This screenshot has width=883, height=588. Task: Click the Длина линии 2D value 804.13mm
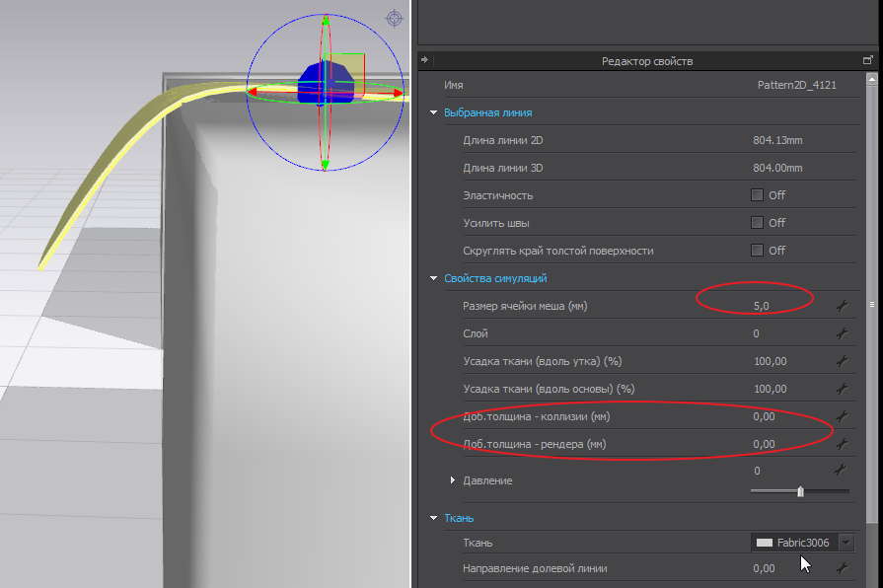click(777, 140)
